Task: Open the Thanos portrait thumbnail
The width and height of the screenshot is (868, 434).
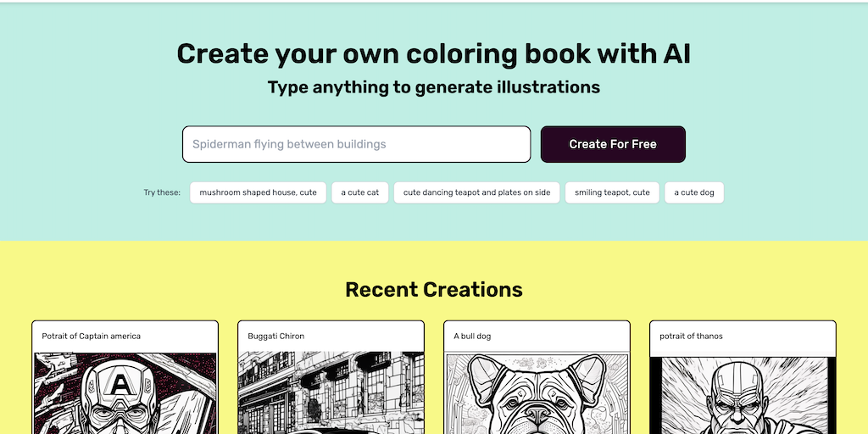Action: click(743, 394)
